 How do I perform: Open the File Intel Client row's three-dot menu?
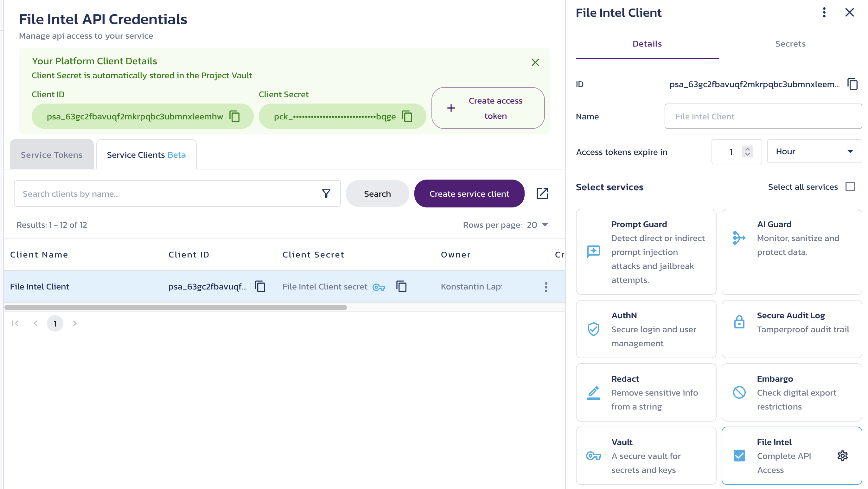click(x=546, y=287)
